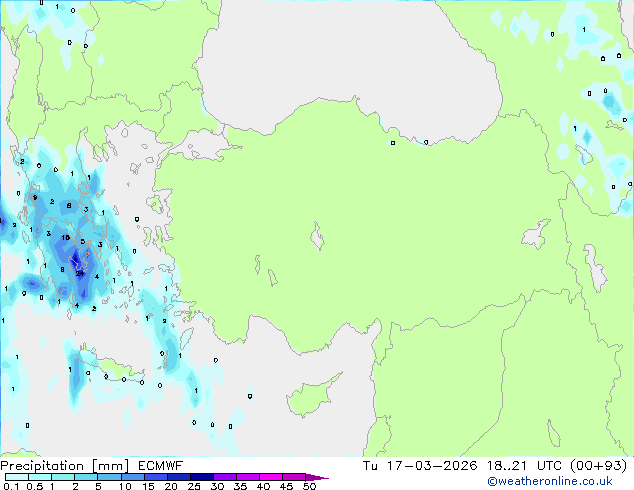Click the legend tick label "0.1"
Screen dimensions: 634x490
(11, 486)
